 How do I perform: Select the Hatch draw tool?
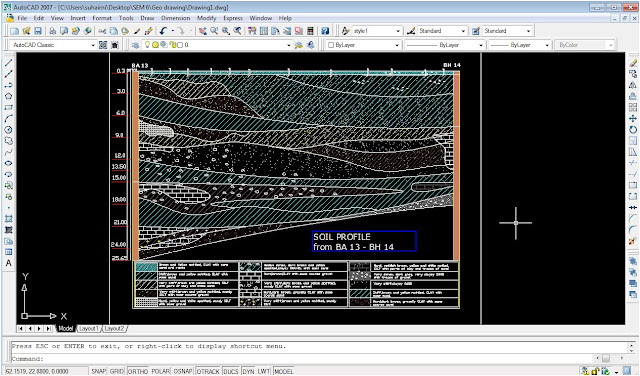pos(8,219)
